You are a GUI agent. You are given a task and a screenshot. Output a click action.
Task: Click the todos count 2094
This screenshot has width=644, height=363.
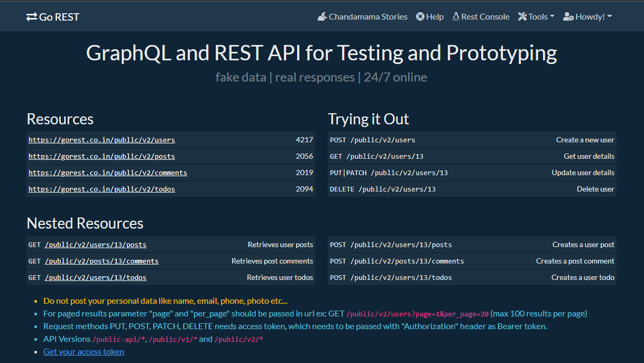[x=305, y=189]
